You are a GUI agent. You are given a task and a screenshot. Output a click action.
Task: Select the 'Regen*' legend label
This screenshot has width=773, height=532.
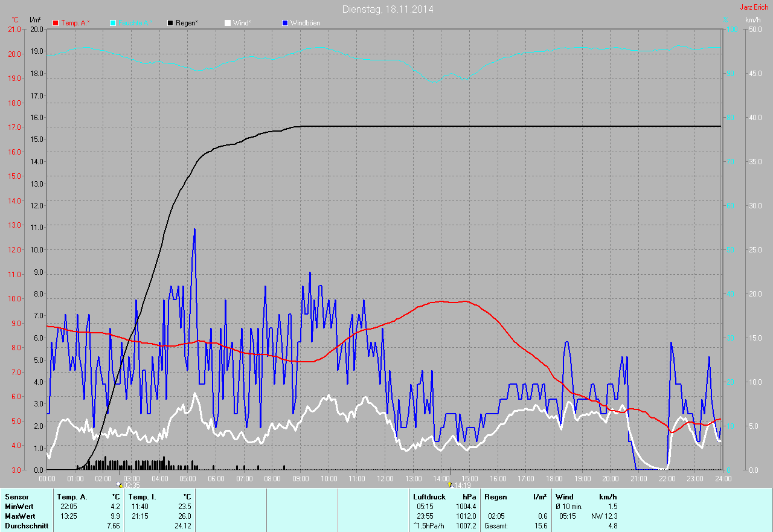coord(188,23)
